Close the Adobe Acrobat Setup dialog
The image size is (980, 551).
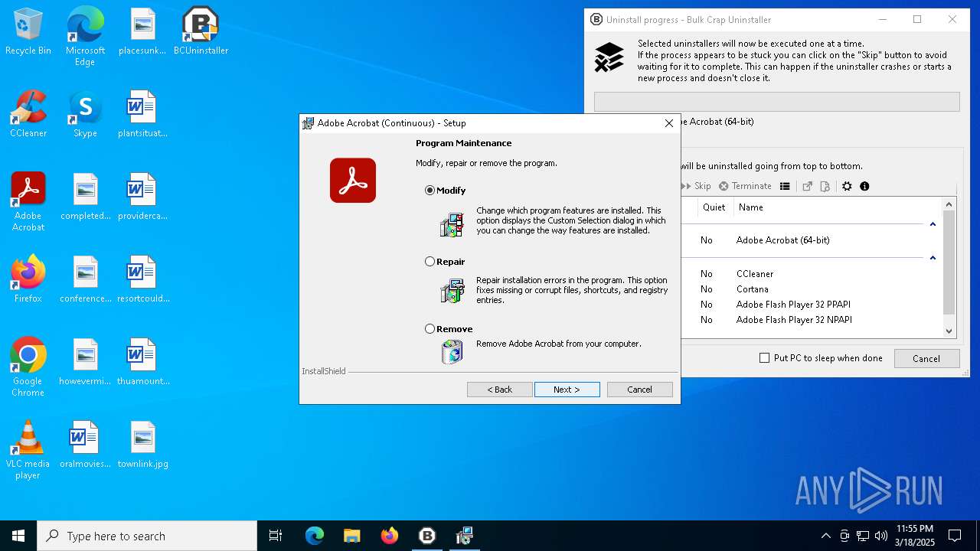pos(668,123)
